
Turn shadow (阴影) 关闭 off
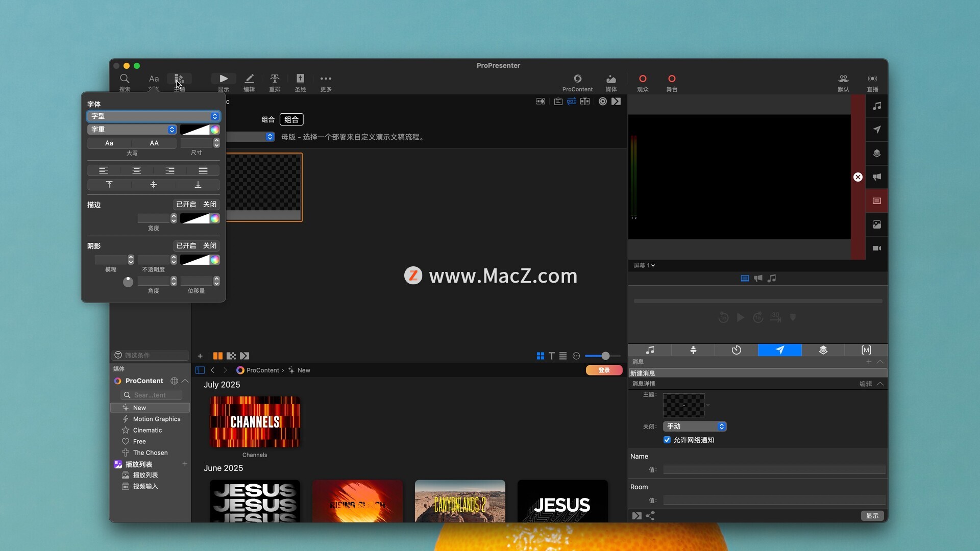coord(210,246)
